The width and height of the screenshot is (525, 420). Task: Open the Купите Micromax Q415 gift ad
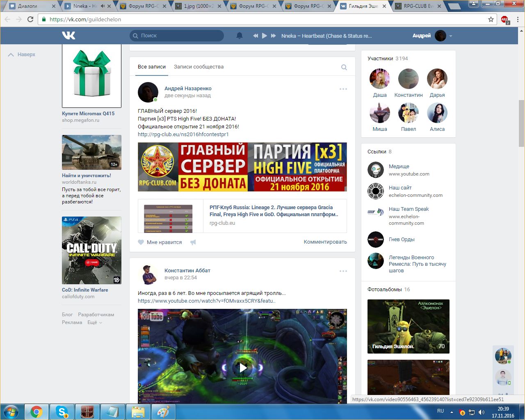91,76
